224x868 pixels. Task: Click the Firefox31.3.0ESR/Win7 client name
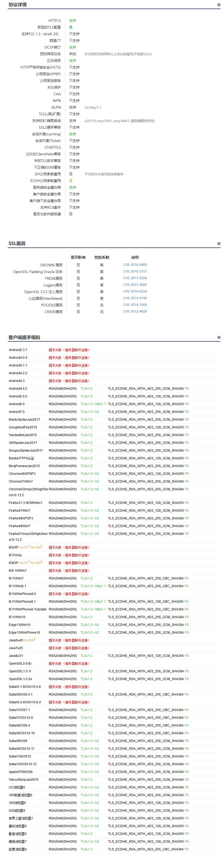[26, 503]
